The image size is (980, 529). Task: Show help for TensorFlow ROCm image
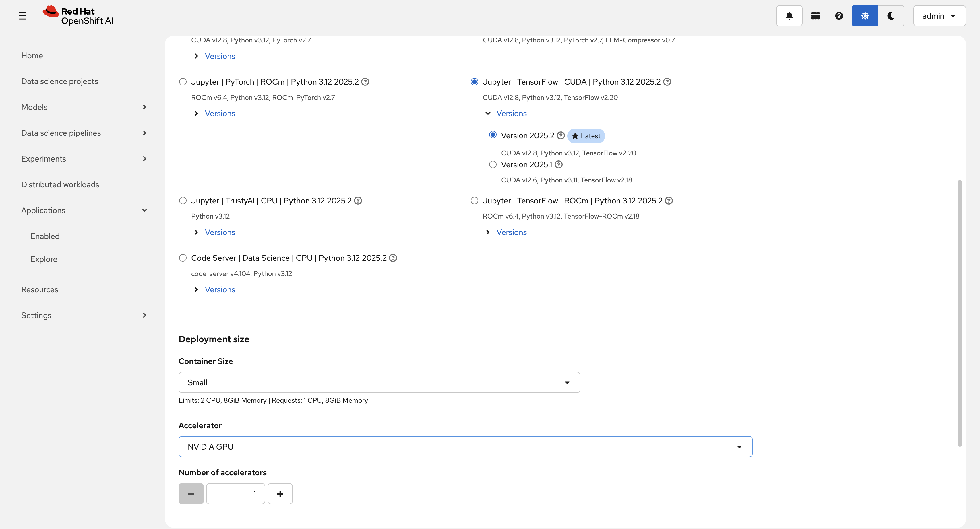pyautogui.click(x=669, y=201)
